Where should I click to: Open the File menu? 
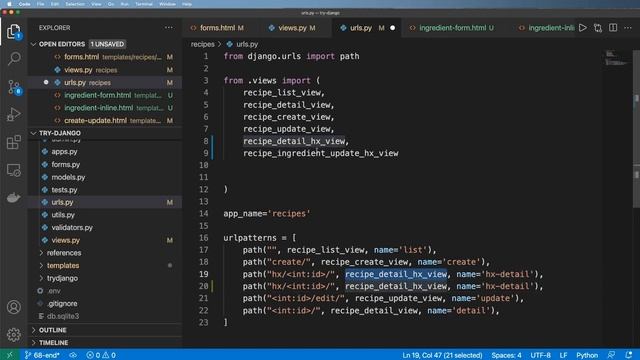point(40,4)
